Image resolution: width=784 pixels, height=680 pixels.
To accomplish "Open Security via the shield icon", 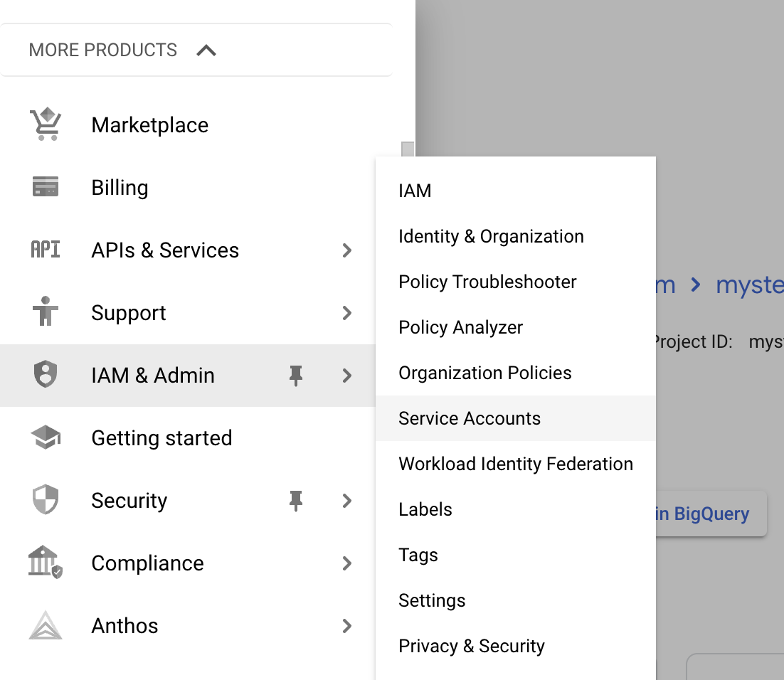I will point(46,500).
